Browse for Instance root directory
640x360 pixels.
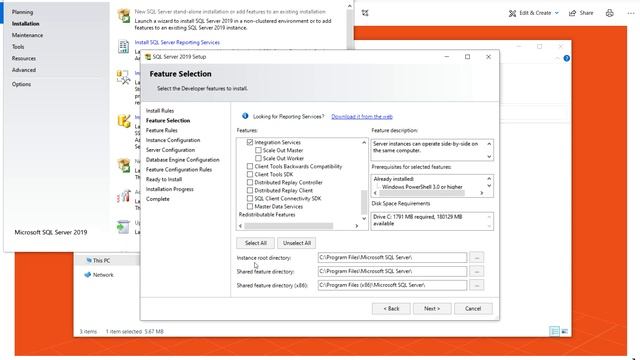pos(477,258)
